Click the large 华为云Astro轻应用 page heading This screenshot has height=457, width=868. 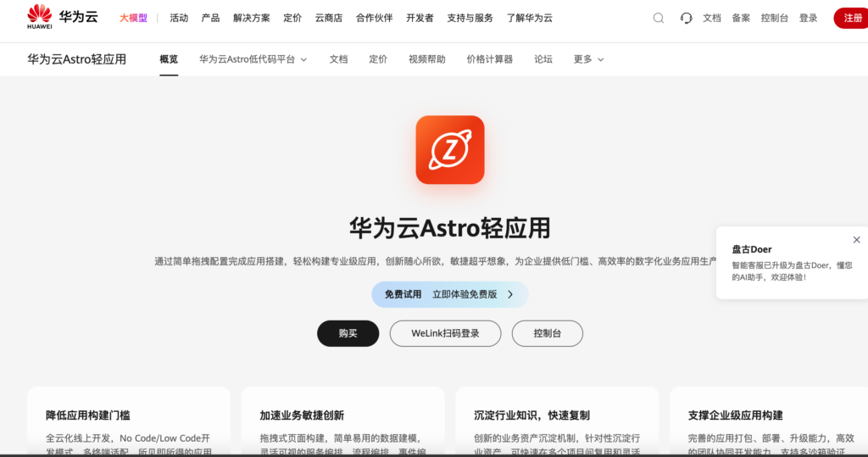coord(450,228)
